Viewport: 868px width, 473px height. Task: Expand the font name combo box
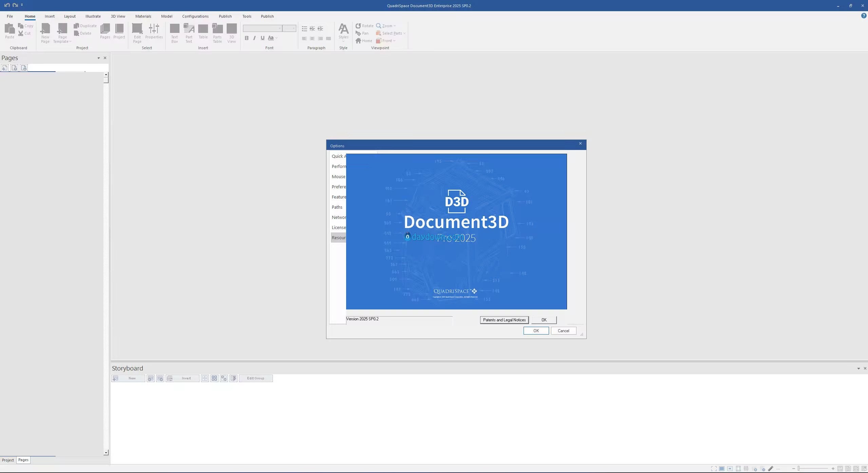point(280,29)
